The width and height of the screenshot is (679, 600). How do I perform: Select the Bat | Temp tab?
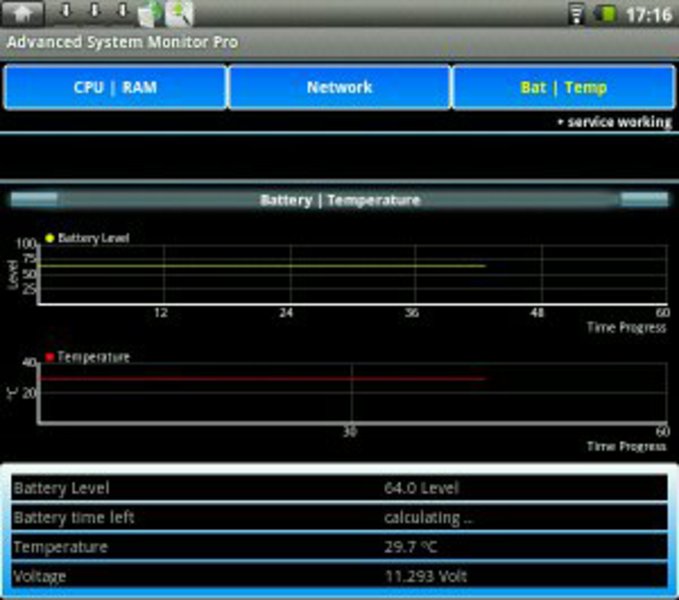coord(563,87)
